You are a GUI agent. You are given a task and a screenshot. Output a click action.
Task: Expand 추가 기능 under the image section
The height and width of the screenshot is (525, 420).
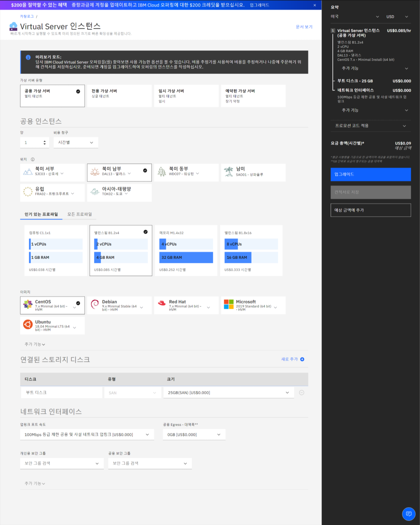tap(35, 344)
